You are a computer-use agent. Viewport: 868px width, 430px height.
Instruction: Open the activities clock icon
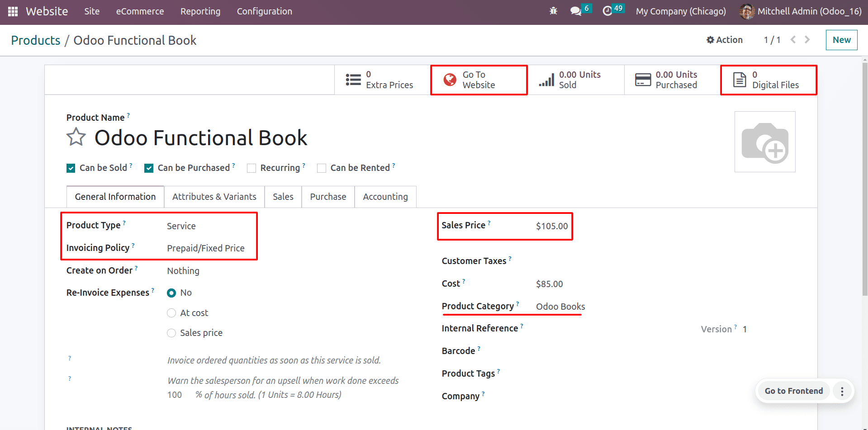coord(607,11)
